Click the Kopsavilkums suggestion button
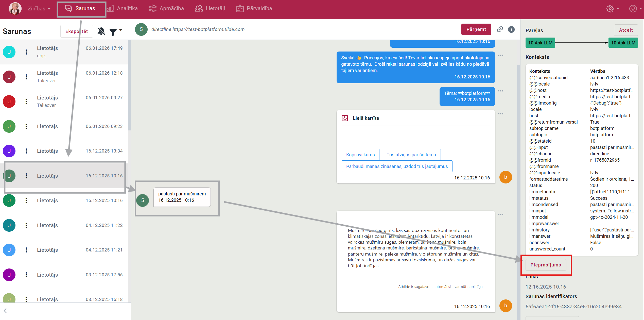Image resolution: width=644 pixels, height=320 pixels. (360, 155)
